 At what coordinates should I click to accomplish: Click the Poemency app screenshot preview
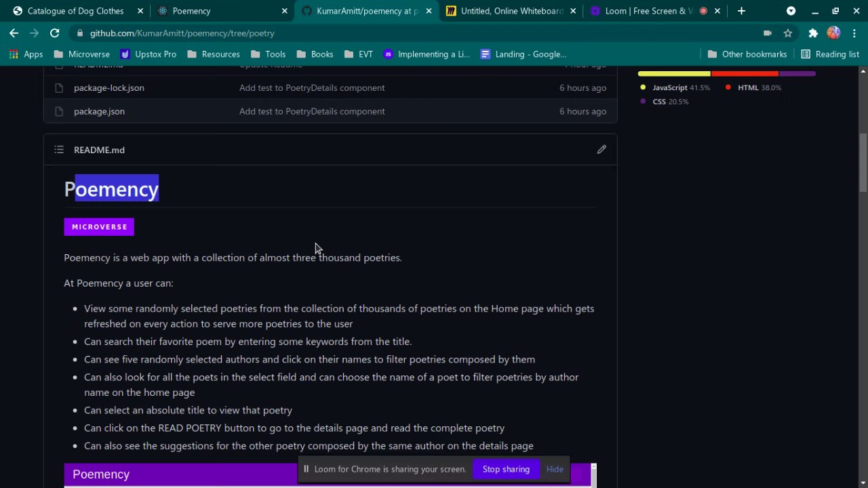[330, 475]
